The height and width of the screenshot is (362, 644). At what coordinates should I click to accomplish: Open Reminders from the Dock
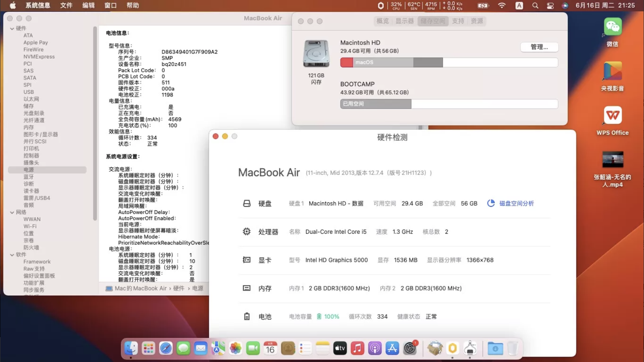pyautogui.click(x=305, y=348)
